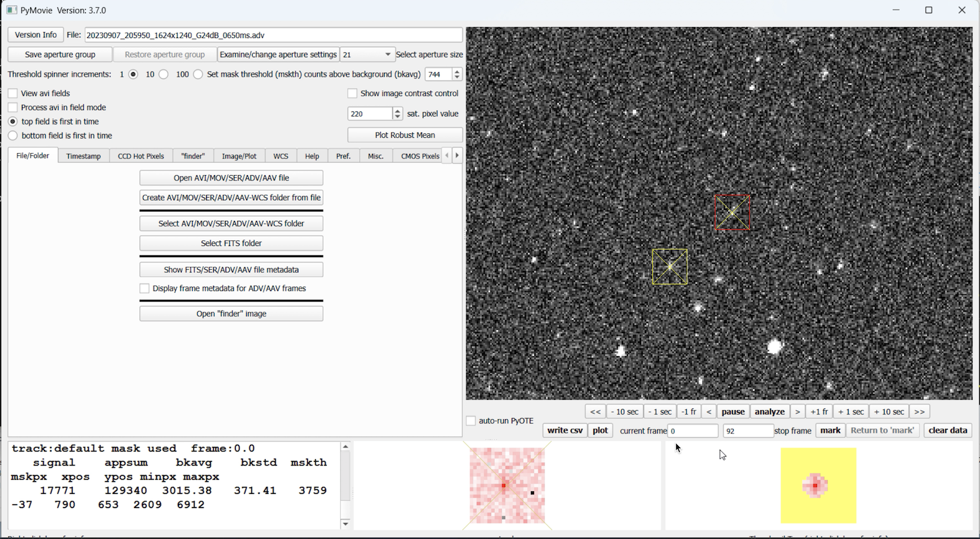Open the CCD Hot Pixels tab
Image resolution: width=980 pixels, height=539 pixels.
[x=140, y=156]
